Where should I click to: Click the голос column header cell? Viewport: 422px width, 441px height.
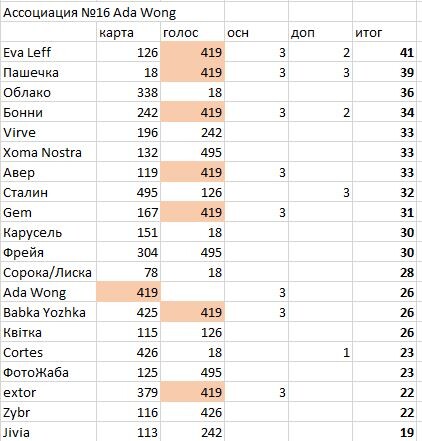click(x=192, y=32)
